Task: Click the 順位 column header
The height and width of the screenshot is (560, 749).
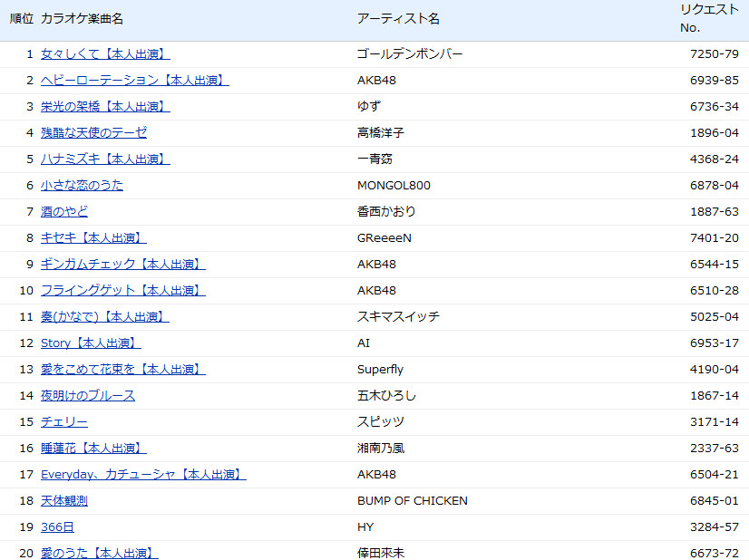Action: tap(22, 19)
